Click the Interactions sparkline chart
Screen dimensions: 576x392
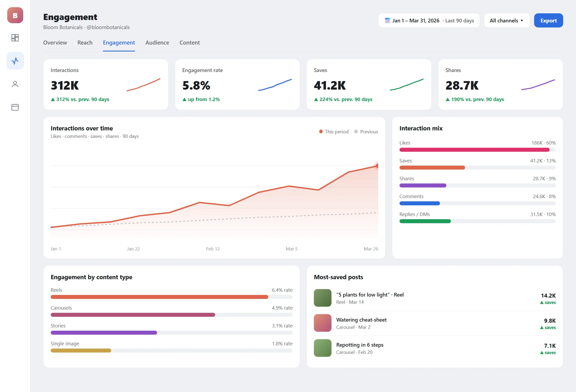pyautogui.click(x=143, y=85)
